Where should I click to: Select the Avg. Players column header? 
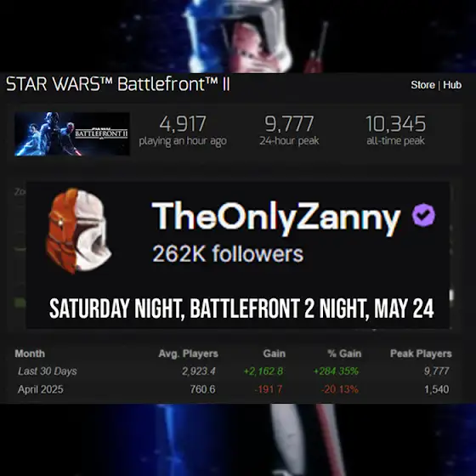(x=188, y=354)
